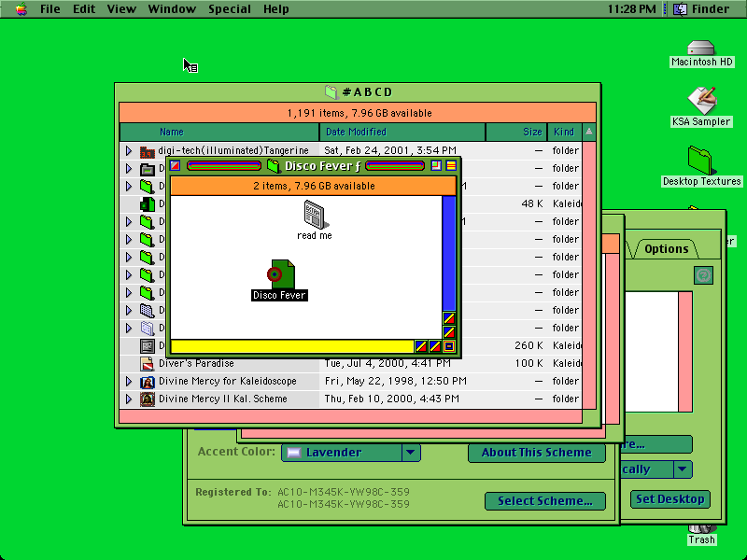Screen dimensions: 747x560
Task: Click the Divine Mercy II Kal. Scheme folder icon
Action: [148, 399]
